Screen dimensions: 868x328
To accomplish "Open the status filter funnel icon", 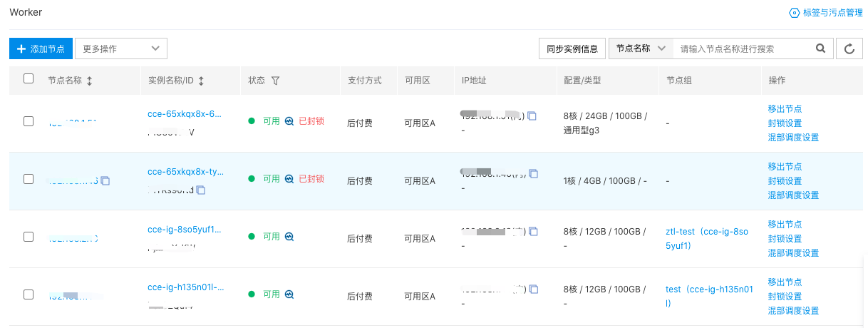I will pos(275,81).
